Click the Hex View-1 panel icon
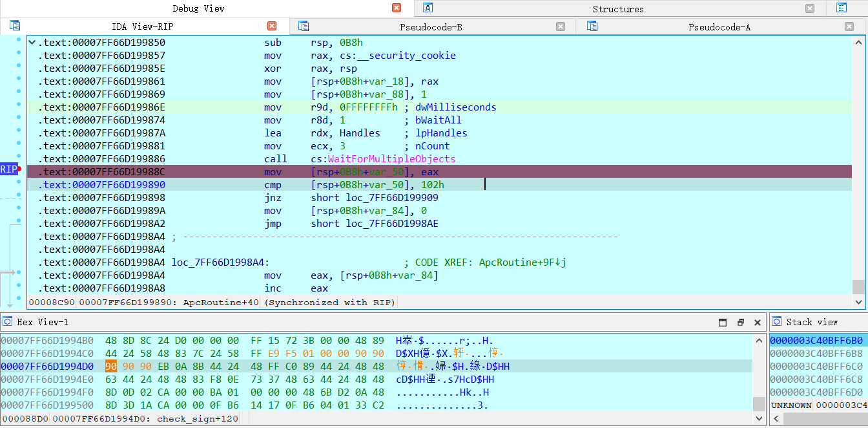 click(x=7, y=321)
